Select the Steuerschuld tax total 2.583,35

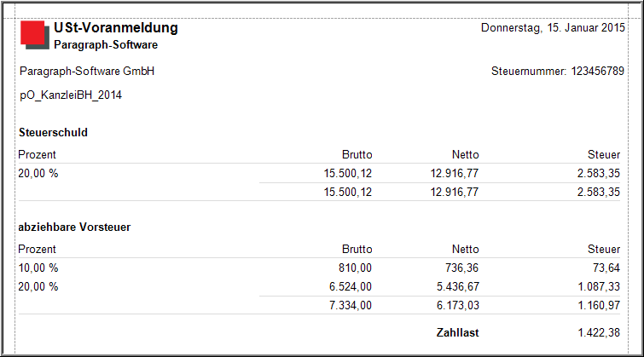coord(599,192)
